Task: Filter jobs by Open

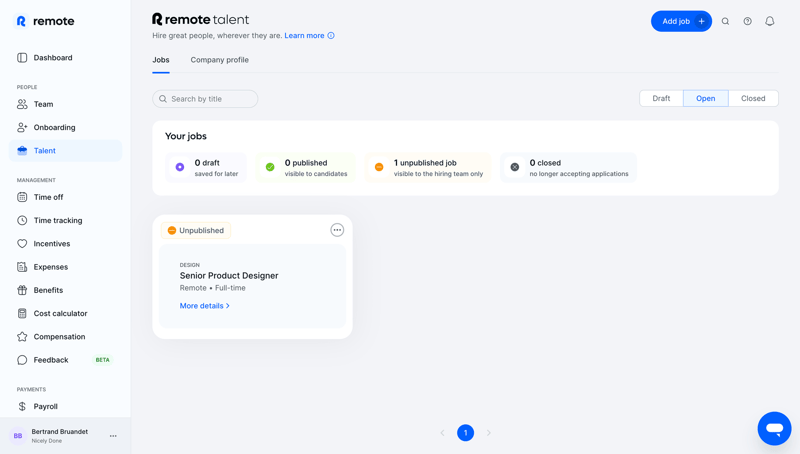Action: pos(706,98)
